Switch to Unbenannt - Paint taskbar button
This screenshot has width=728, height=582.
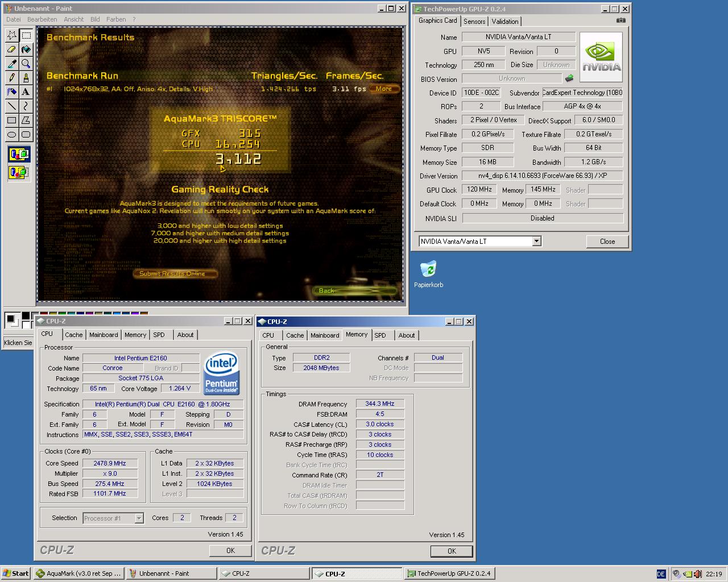pos(172,573)
